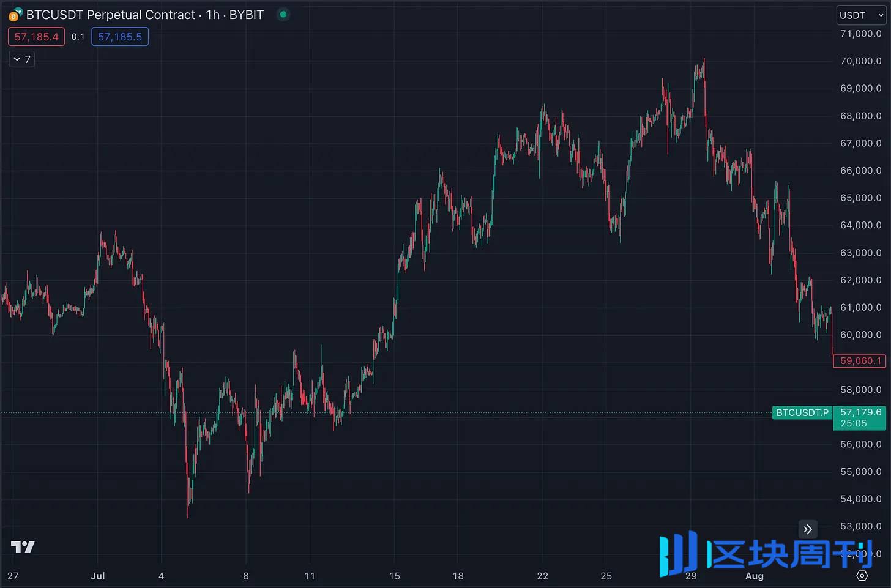This screenshot has width=891, height=588.
Task: Click the 15 date label on time axis
Action: 394,576
